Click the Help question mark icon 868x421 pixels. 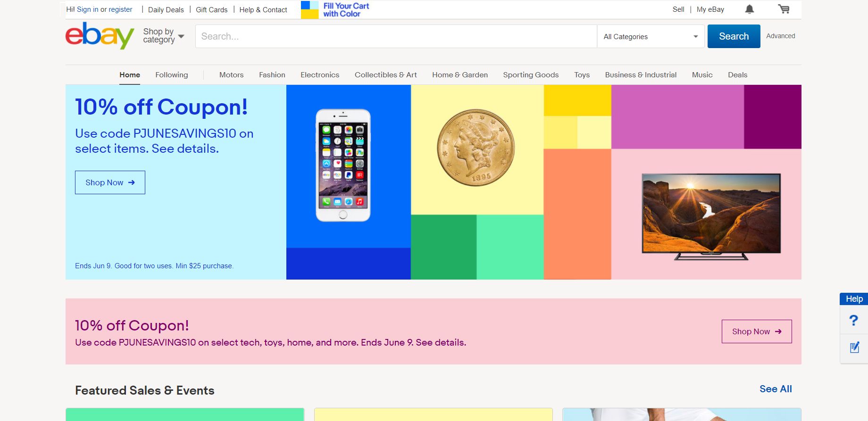tap(853, 321)
